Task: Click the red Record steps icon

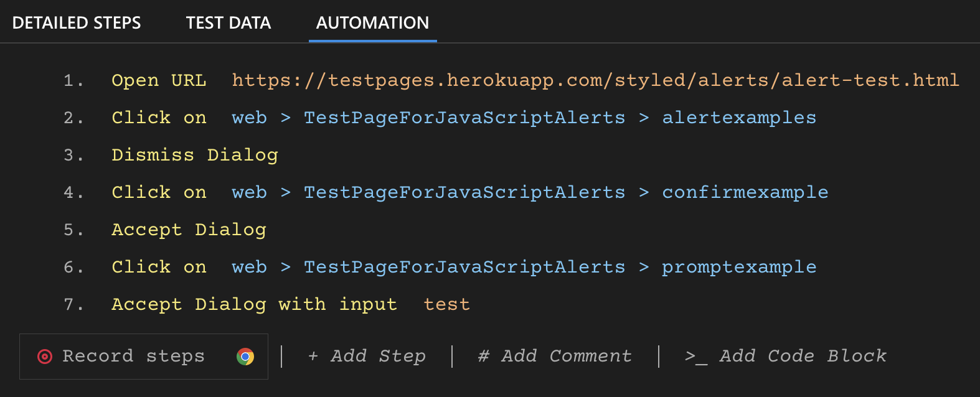Action: coord(44,356)
